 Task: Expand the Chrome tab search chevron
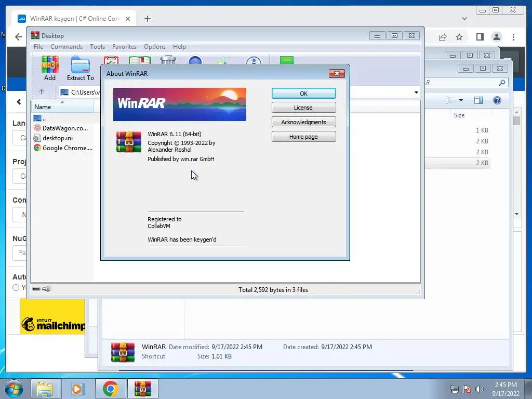(464, 19)
